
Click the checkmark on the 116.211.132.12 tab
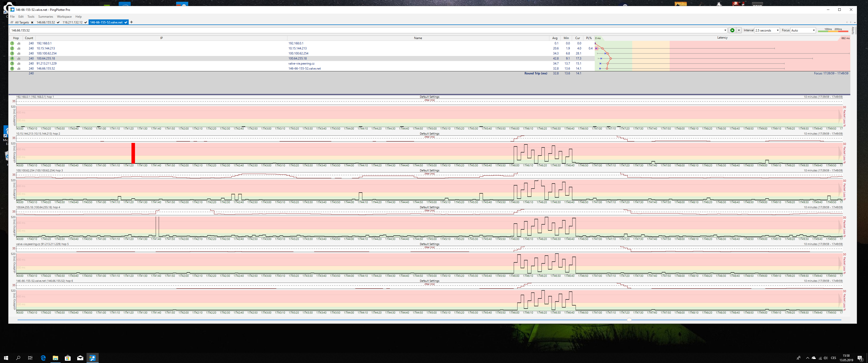coord(86,22)
